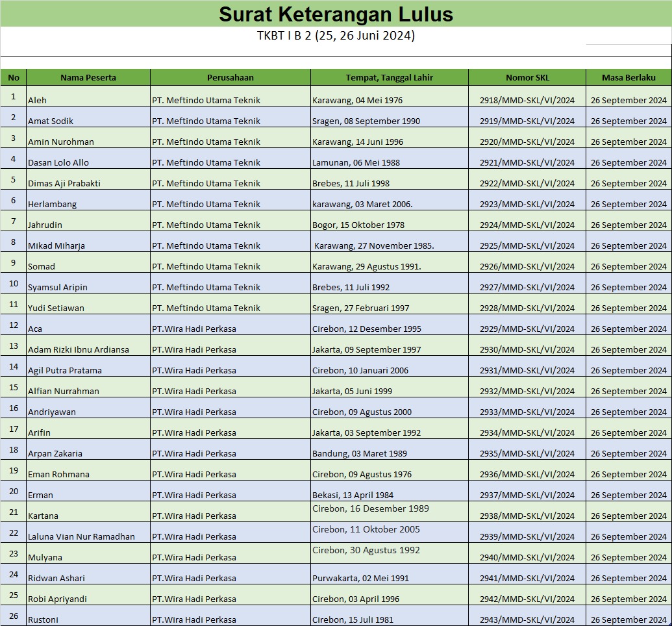The image size is (672, 626).
Task: Select the 'Nama Peserta' column header
Action: click(88, 78)
